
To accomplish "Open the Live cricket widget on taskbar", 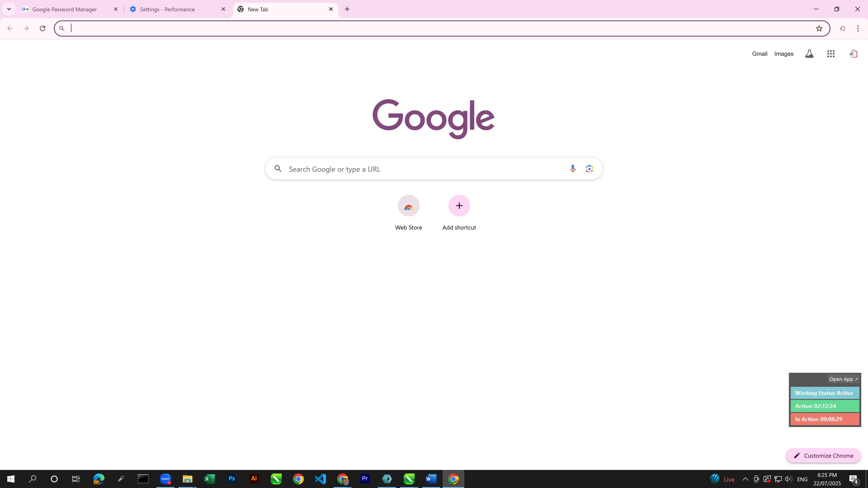I will 722,479.
